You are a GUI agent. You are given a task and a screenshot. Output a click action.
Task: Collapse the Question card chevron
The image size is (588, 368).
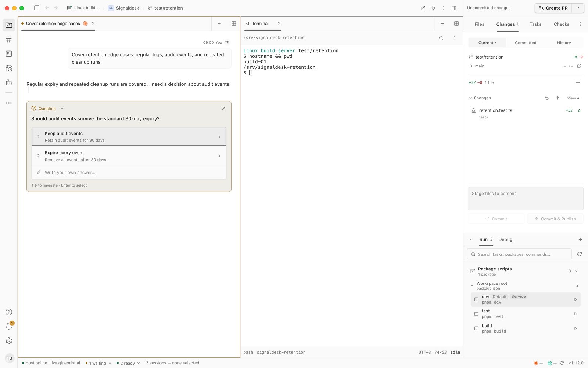tap(62, 109)
